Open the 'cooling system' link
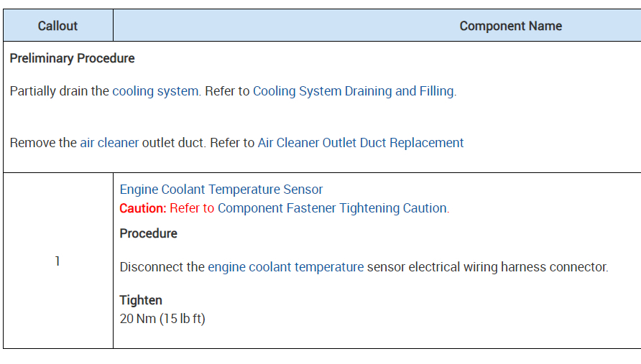Viewport: 641px width, 364px height. 155,91
